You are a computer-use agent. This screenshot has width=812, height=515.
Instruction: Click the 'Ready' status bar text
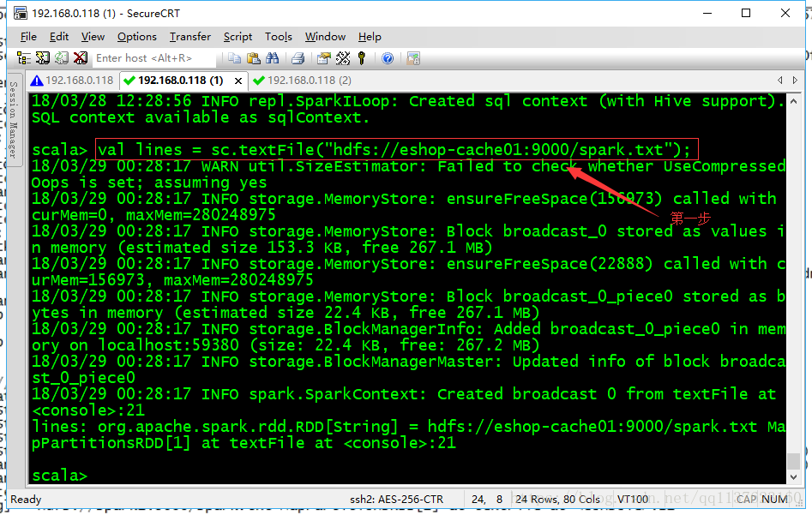26,500
